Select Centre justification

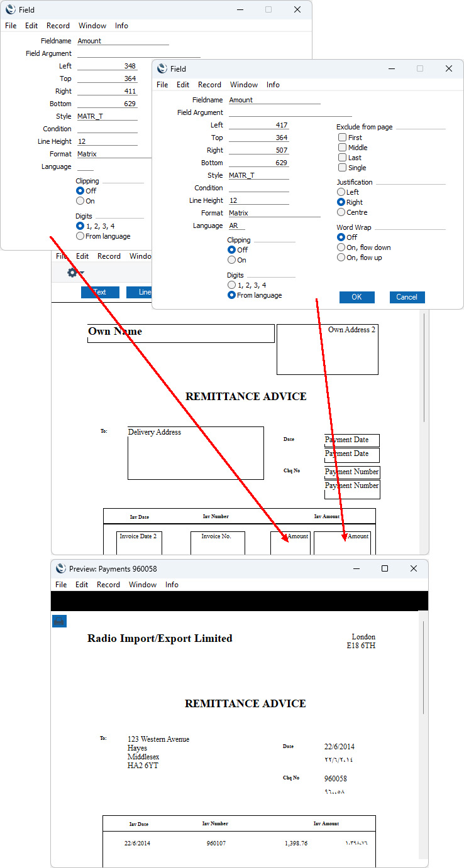(341, 212)
